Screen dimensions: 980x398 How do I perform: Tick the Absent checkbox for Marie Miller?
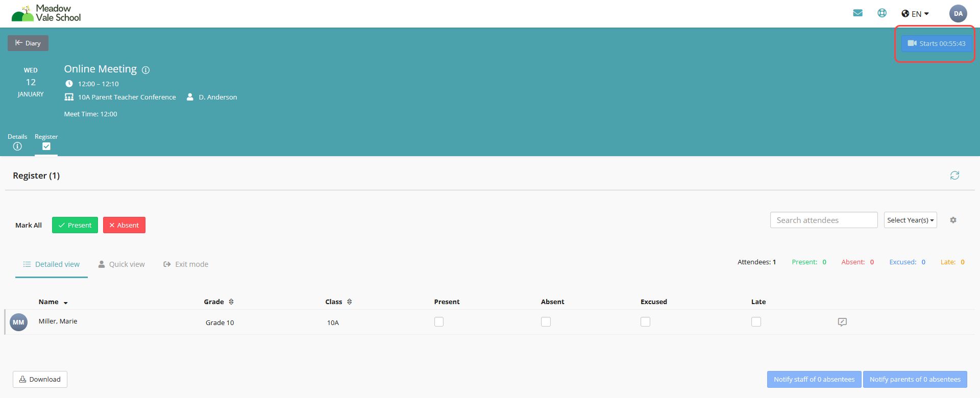[x=546, y=322]
